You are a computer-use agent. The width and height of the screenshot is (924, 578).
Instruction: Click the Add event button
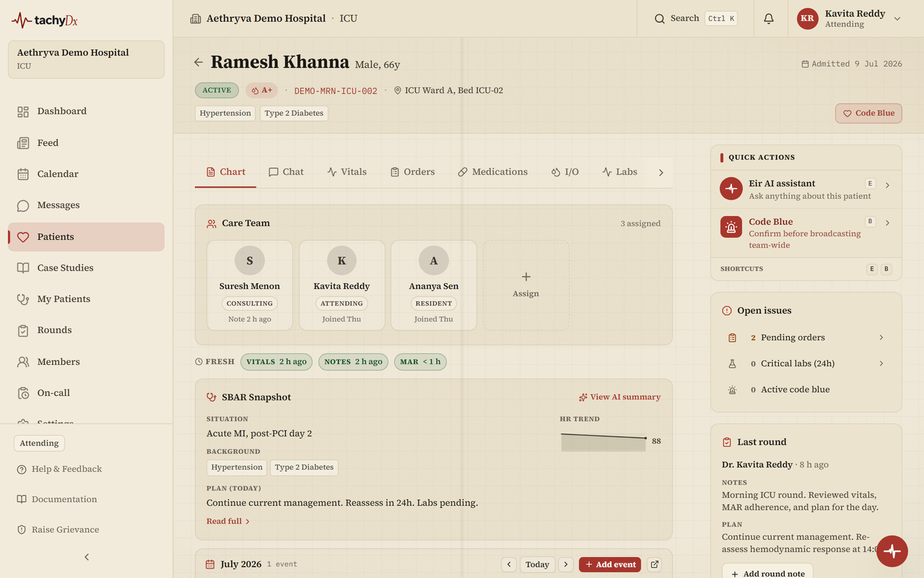pos(610,564)
